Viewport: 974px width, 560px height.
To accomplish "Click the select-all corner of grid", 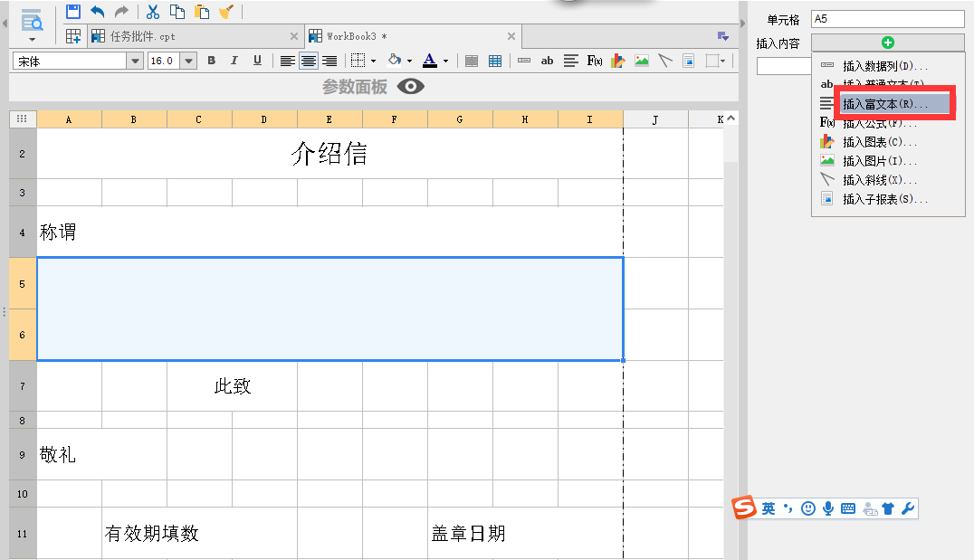I will click(23, 119).
